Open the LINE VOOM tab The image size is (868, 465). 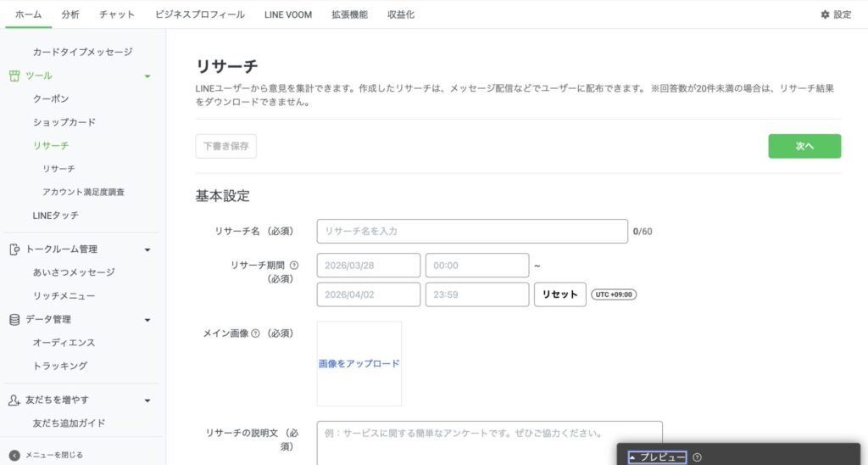point(288,14)
